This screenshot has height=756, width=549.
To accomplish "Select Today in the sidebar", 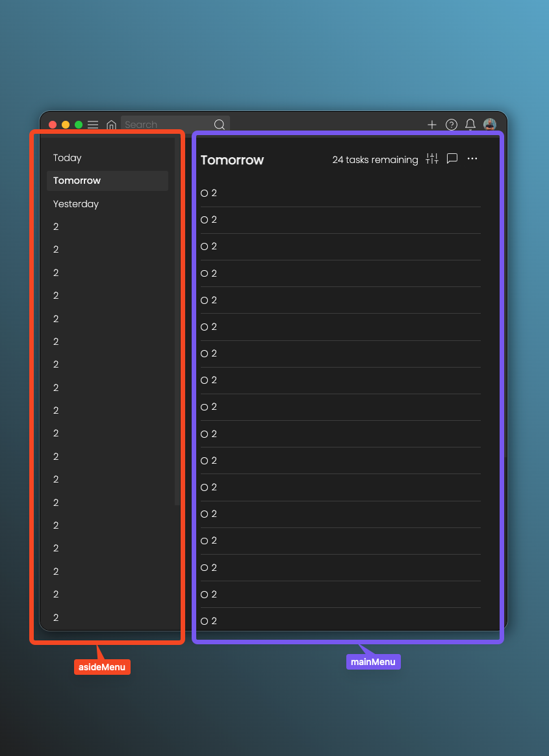I will pyautogui.click(x=67, y=158).
